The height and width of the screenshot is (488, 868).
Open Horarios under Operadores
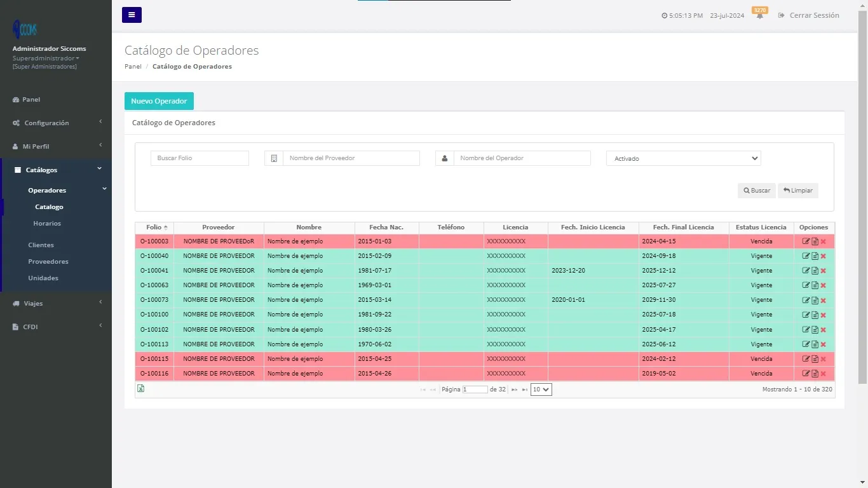(x=48, y=223)
